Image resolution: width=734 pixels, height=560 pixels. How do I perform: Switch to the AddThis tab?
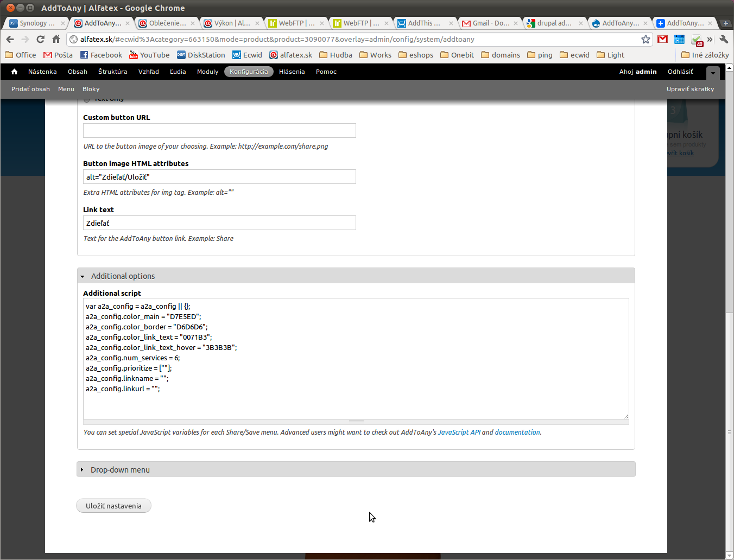click(x=425, y=23)
